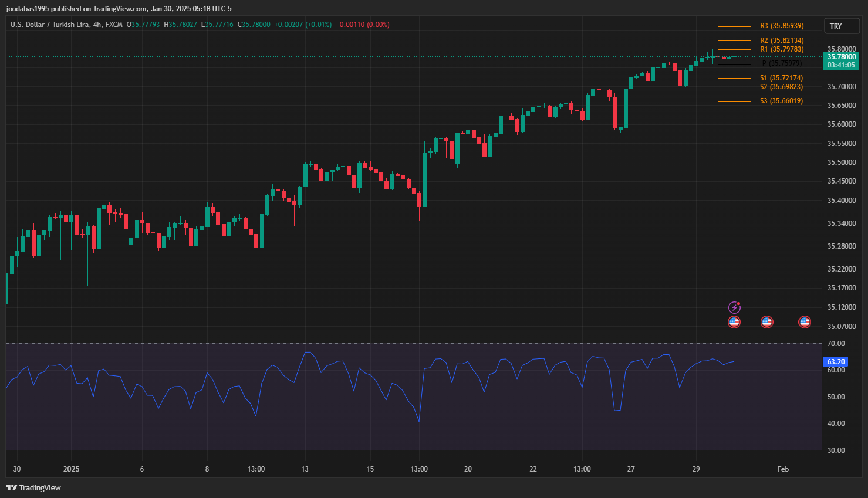Click the leftmost US flag economic event icon
This screenshot has height=498, width=868.
click(x=734, y=321)
